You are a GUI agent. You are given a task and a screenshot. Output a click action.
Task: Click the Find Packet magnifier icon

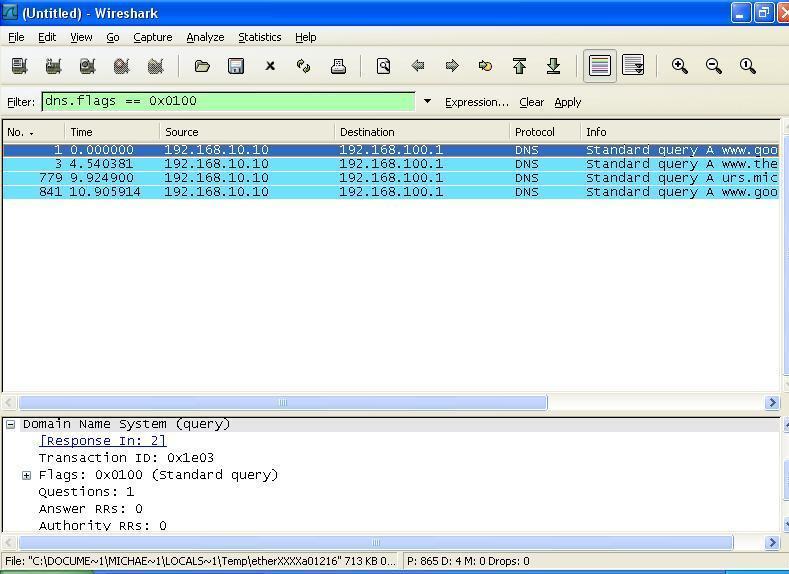383,66
